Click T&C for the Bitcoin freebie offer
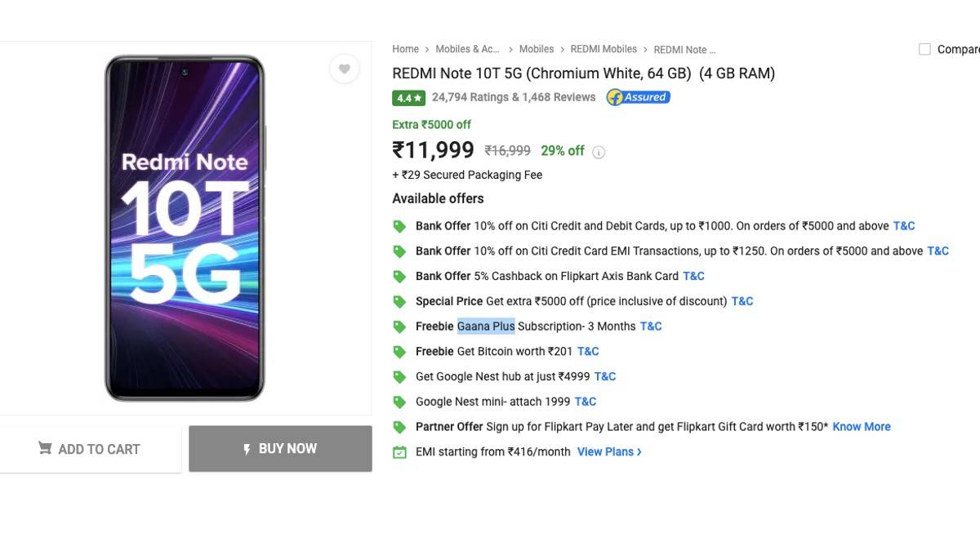 (x=588, y=351)
